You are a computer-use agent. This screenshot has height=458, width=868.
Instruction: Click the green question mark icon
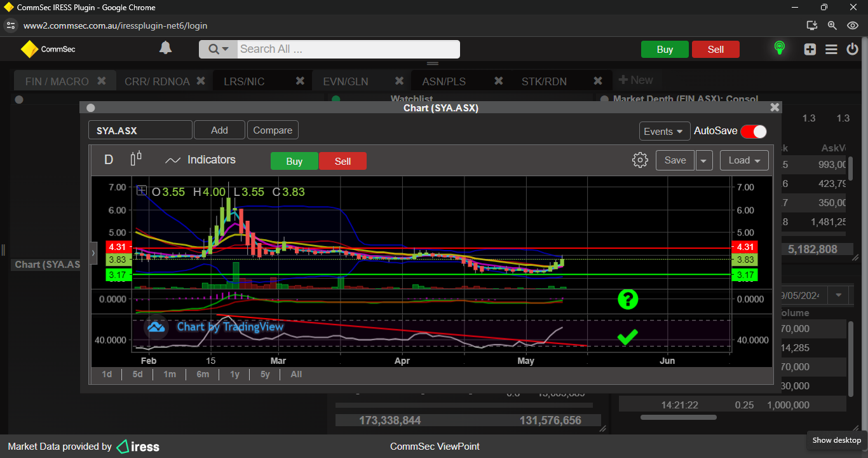click(x=628, y=299)
